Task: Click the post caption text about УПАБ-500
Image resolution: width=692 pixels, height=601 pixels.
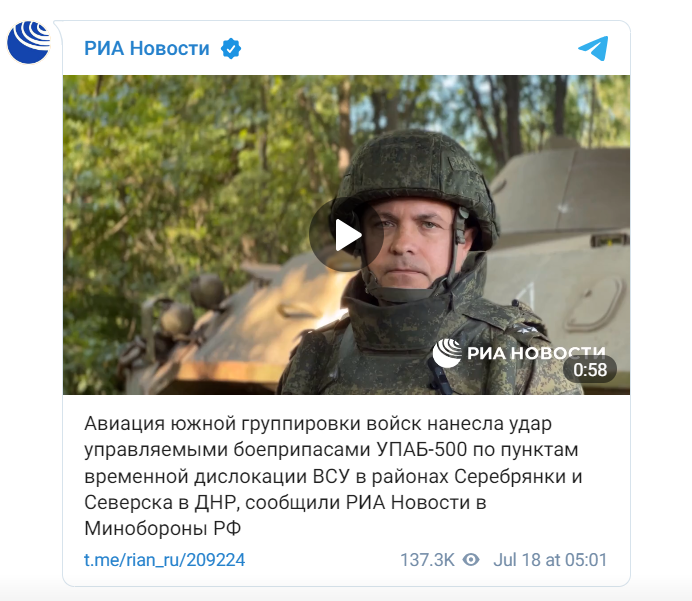Action: pyautogui.click(x=333, y=476)
